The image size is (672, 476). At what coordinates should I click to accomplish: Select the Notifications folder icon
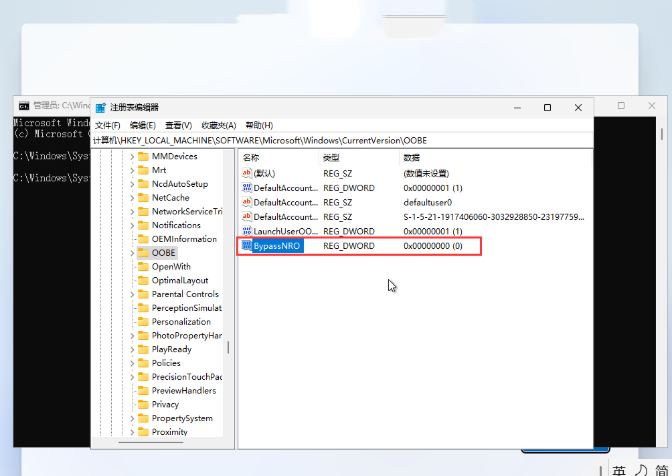click(x=143, y=225)
